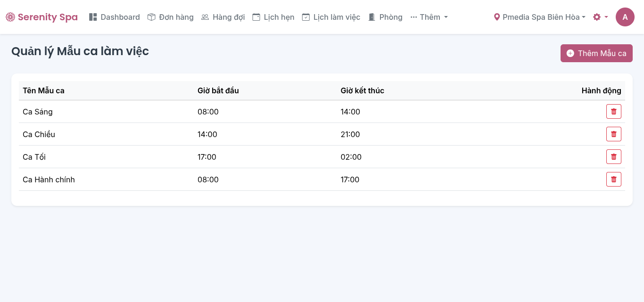Remove Ca Hành chính via trash icon
This screenshot has width=644, height=302.
pos(613,180)
